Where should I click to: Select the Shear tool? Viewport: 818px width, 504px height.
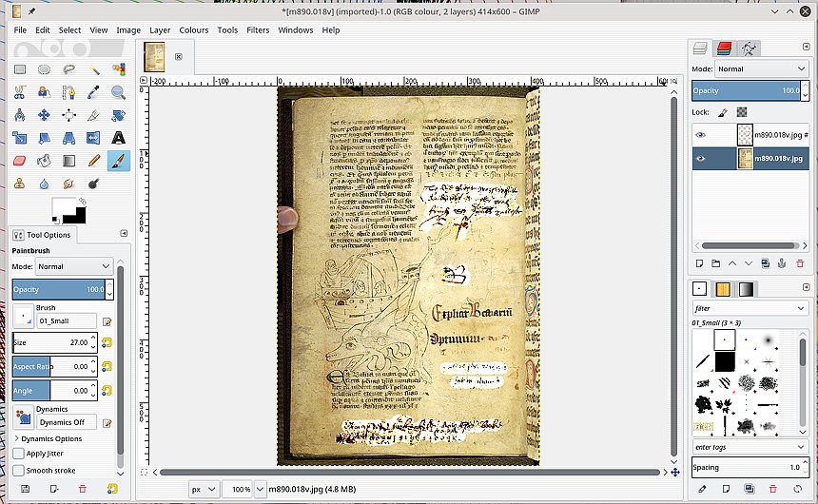[45, 138]
